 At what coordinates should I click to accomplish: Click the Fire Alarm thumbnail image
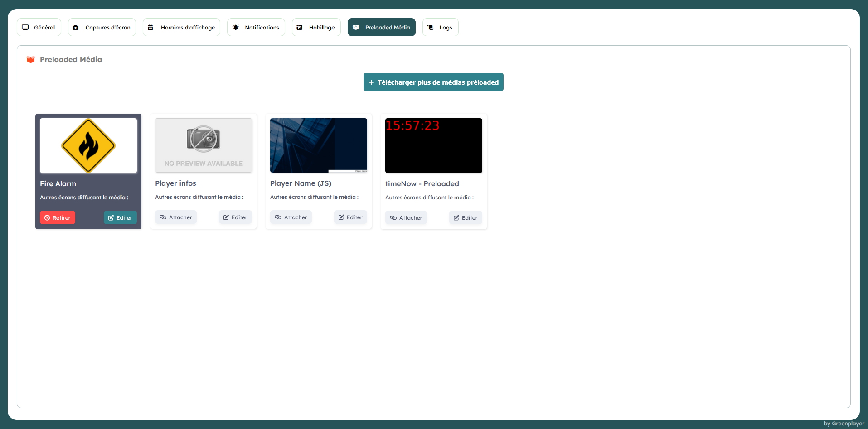(x=88, y=145)
